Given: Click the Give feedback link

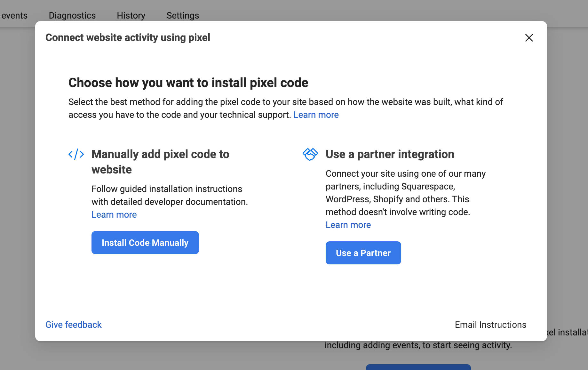Looking at the screenshot, I should pyautogui.click(x=73, y=325).
